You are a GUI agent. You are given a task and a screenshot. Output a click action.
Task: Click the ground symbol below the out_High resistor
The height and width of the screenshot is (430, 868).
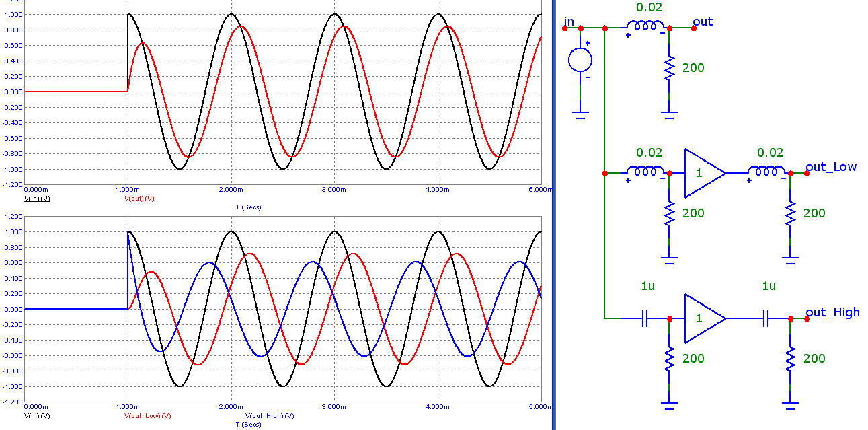click(790, 406)
